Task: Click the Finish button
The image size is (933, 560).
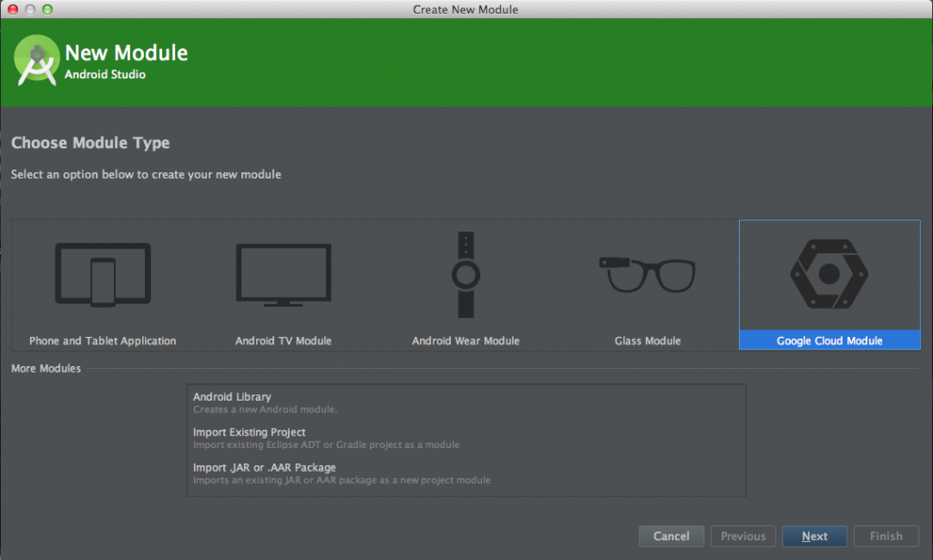Action: pyautogui.click(x=886, y=536)
